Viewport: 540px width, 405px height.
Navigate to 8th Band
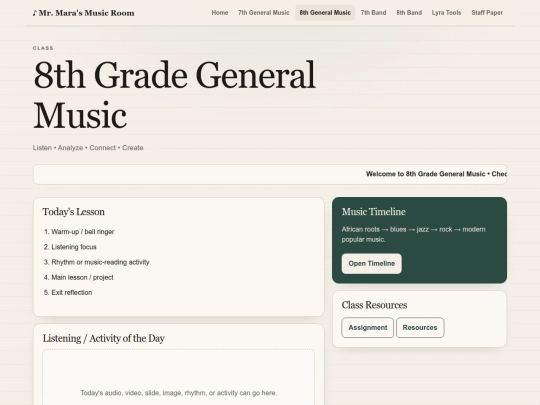[409, 13]
